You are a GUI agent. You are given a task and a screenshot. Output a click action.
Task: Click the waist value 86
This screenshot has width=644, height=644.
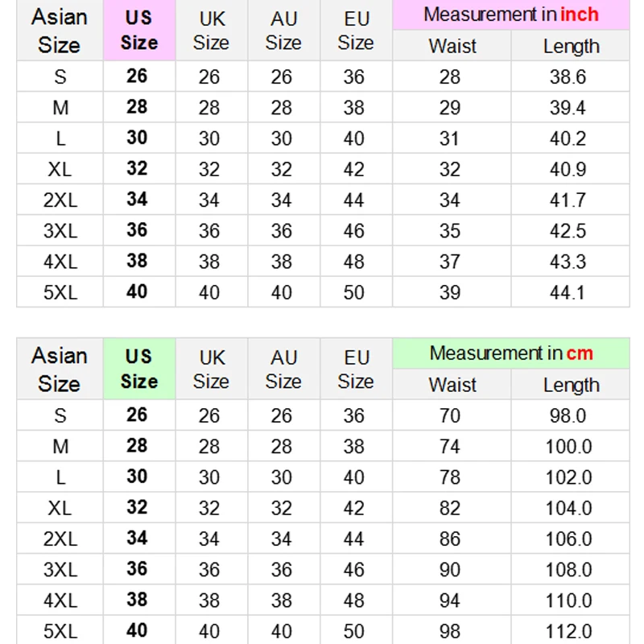pos(452,539)
